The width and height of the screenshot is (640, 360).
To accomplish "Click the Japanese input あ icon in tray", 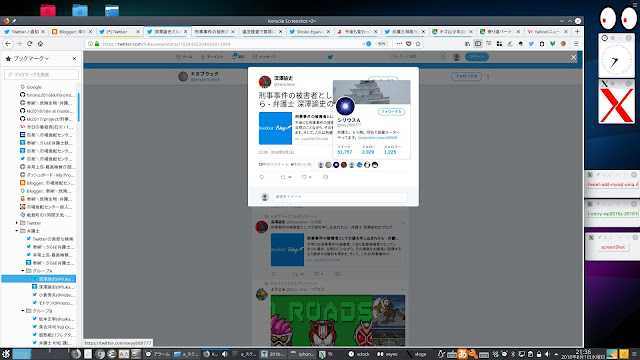I will (462, 354).
